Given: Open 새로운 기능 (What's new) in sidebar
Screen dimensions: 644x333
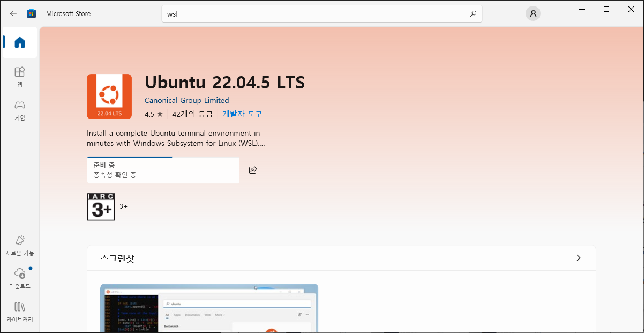Looking at the screenshot, I should tap(20, 245).
